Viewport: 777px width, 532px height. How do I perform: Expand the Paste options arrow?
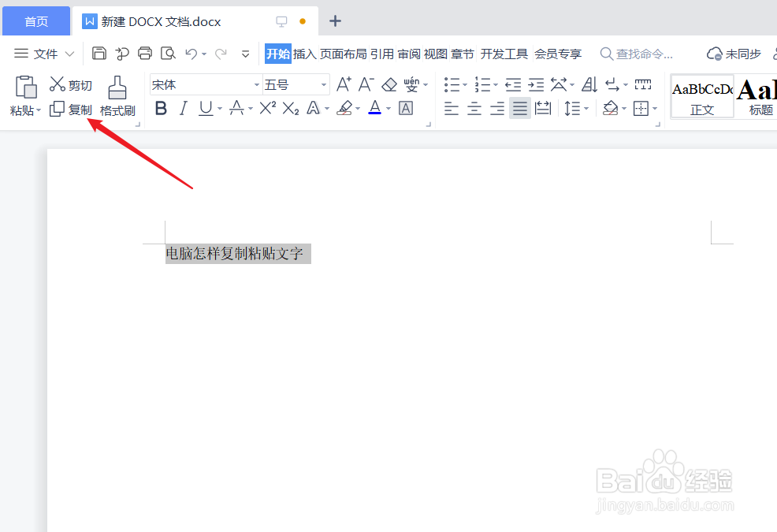39,110
